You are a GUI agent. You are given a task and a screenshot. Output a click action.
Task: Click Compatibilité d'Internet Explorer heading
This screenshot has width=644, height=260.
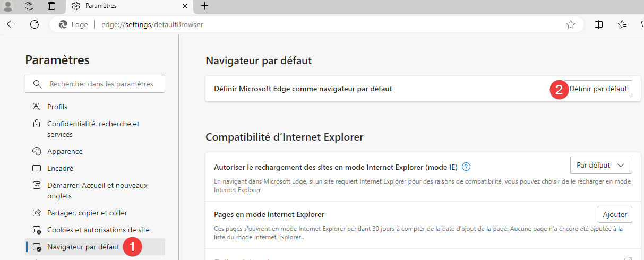click(285, 137)
